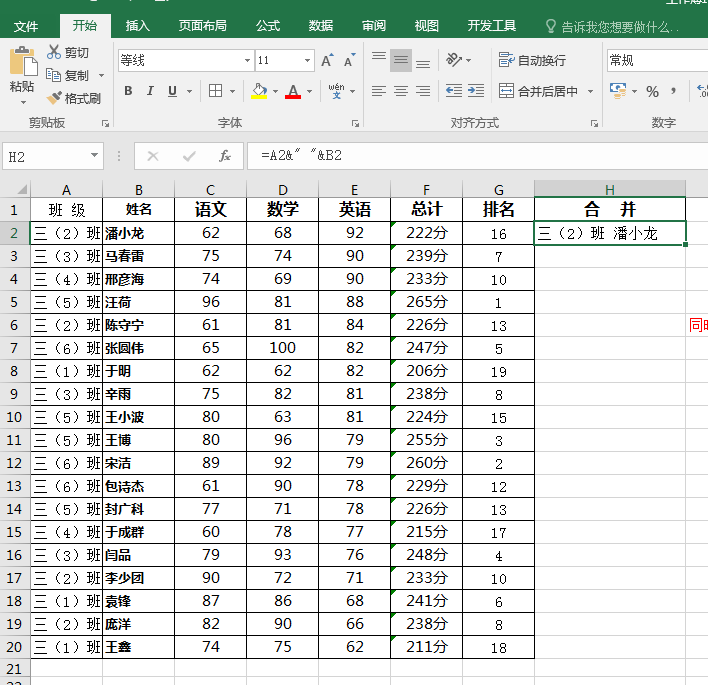Align cell text right

423,91
